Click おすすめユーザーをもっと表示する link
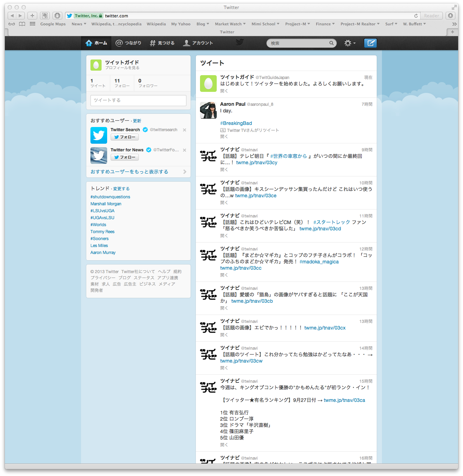The width and height of the screenshot is (463, 476). [129, 172]
